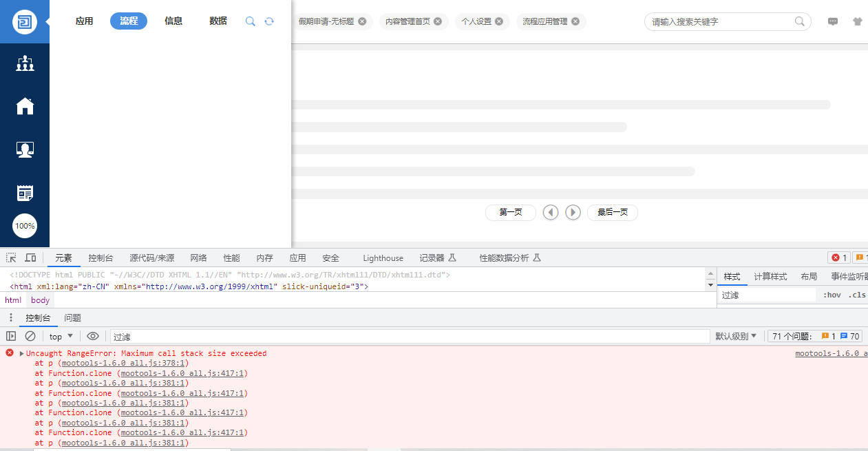Go to the home sidebar icon
868x451 pixels.
[25, 106]
